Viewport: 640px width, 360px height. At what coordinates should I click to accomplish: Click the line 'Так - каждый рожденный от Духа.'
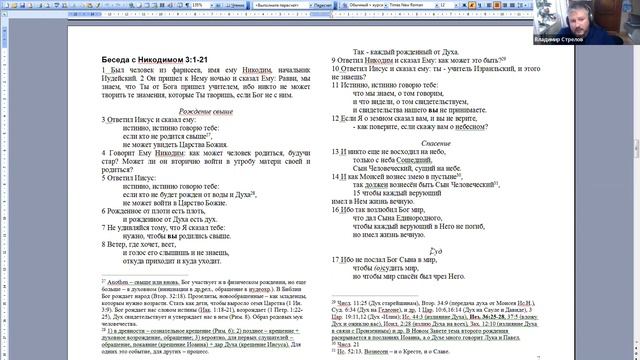coord(406,52)
